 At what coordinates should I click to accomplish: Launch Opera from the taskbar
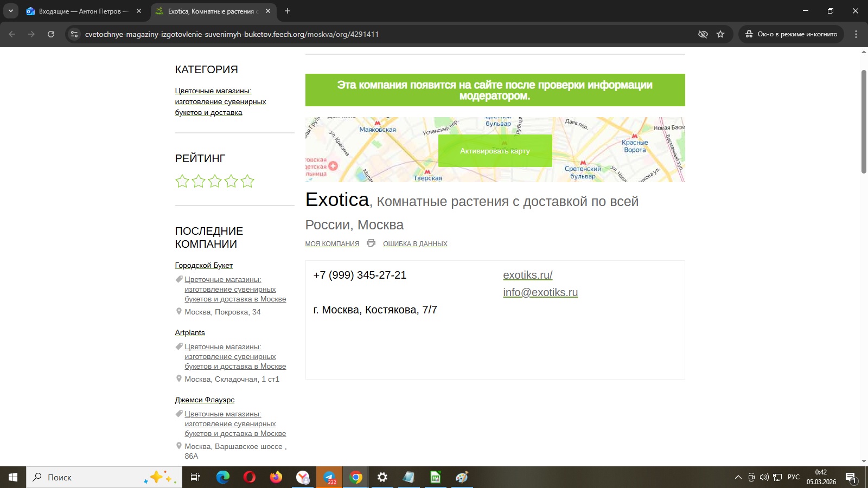tap(250, 477)
